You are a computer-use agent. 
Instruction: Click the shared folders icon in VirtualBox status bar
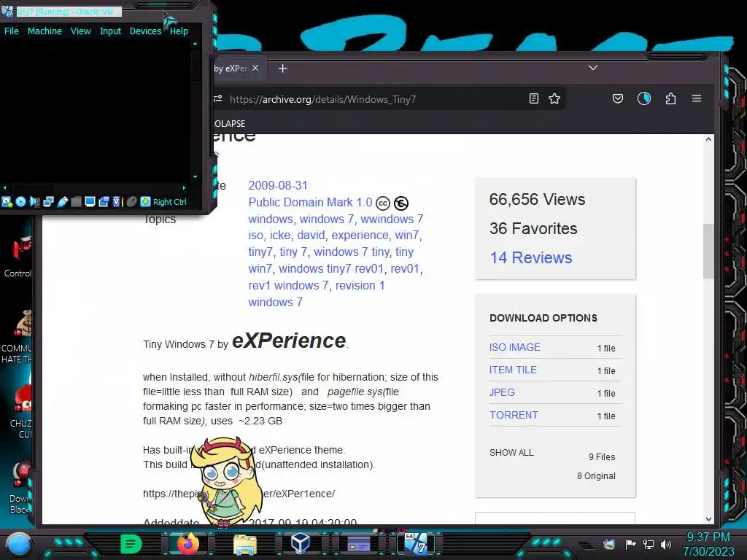pos(76,202)
